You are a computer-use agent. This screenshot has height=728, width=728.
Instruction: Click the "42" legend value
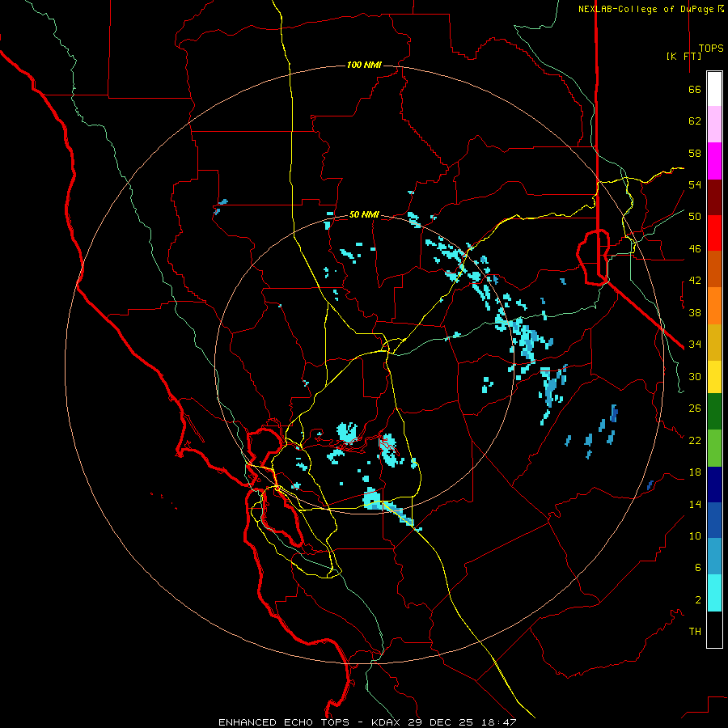(695, 281)
